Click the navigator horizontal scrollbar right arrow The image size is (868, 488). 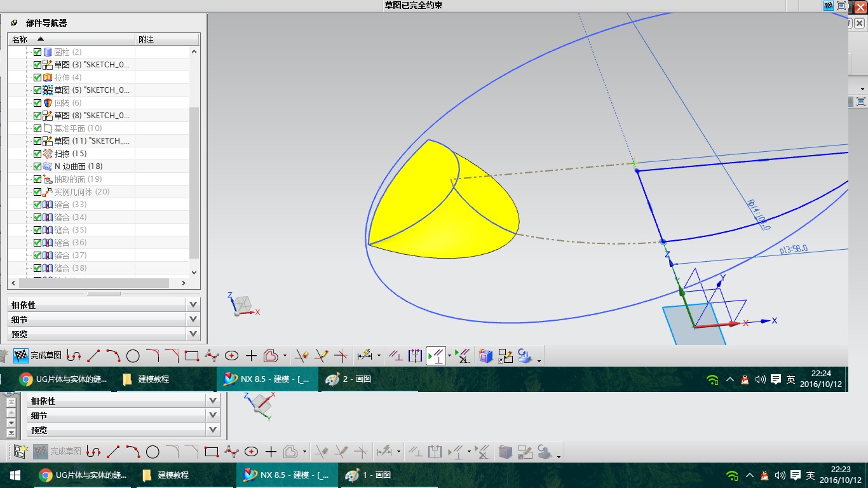click(x=184, y=283)
